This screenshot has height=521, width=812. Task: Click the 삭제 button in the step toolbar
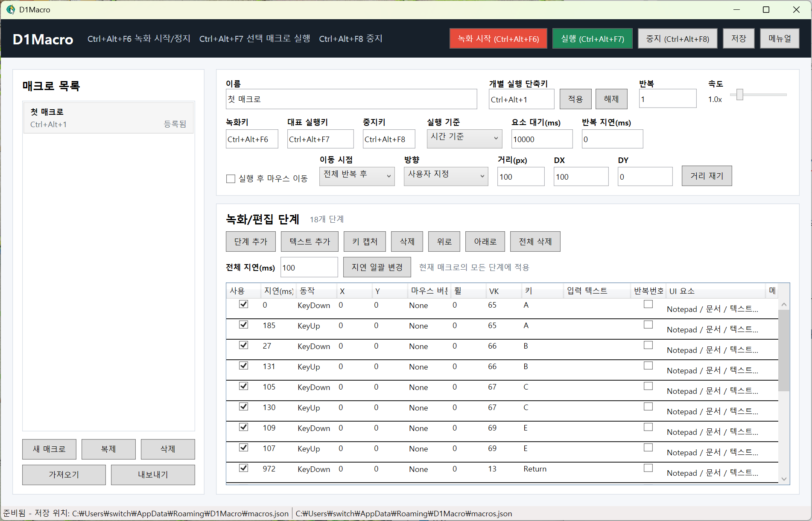[x=407, y=242]
